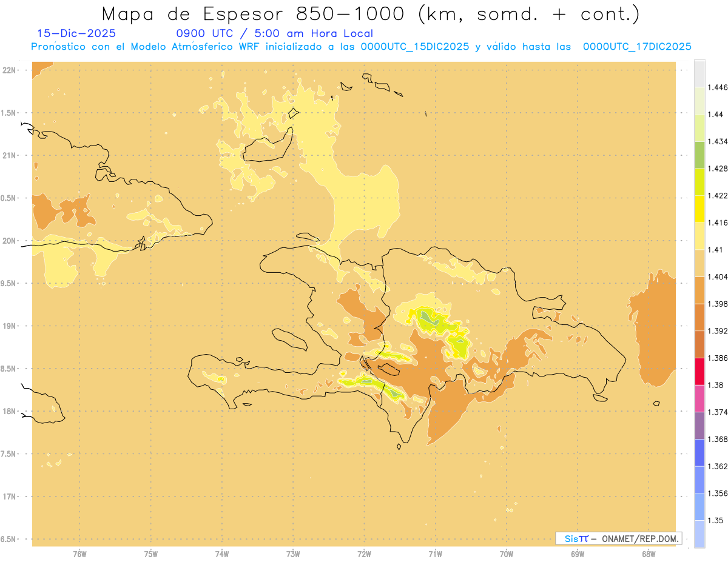Click the red legend band between 1.38 and 1.386
Image resolution: width=728 pixels, height=562 pixels.
click(x=699, y=371)
